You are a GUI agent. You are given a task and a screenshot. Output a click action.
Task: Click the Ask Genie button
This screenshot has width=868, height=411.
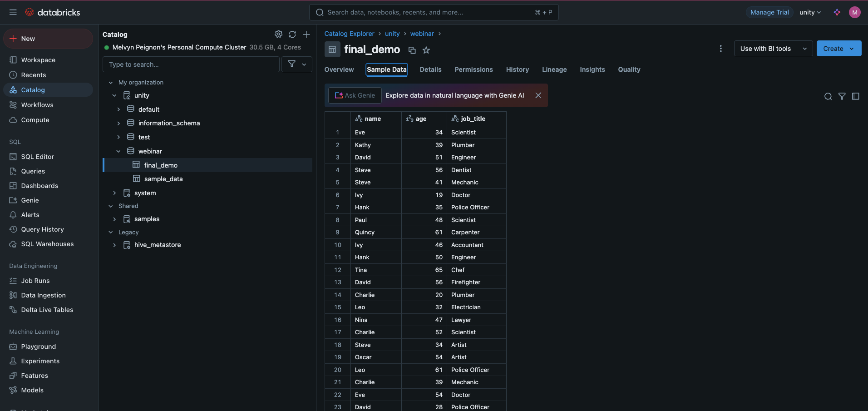[355, 95]
